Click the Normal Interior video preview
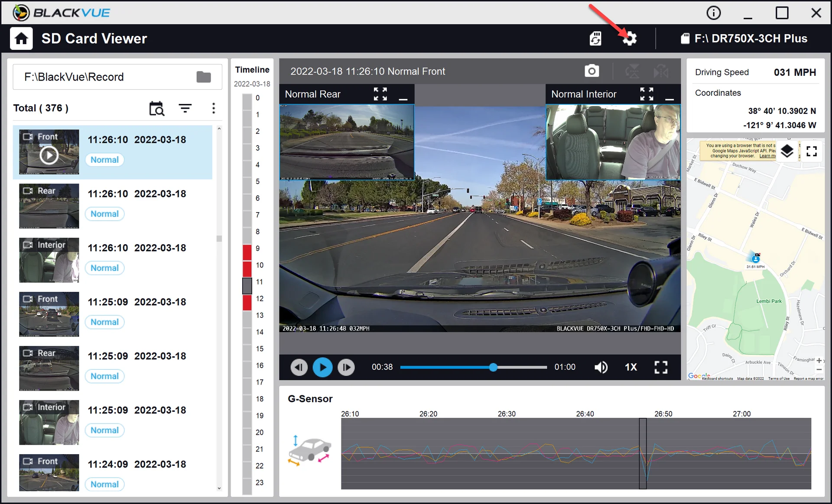Image resolution: width=832 pixels, height=504 pixels. [613, 142]
